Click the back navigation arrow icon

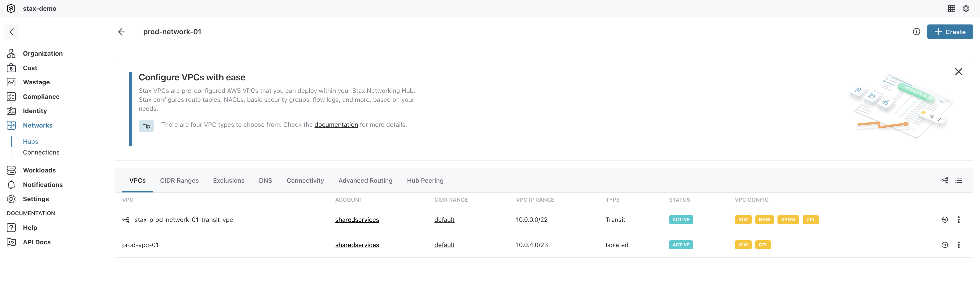[121, 31]
